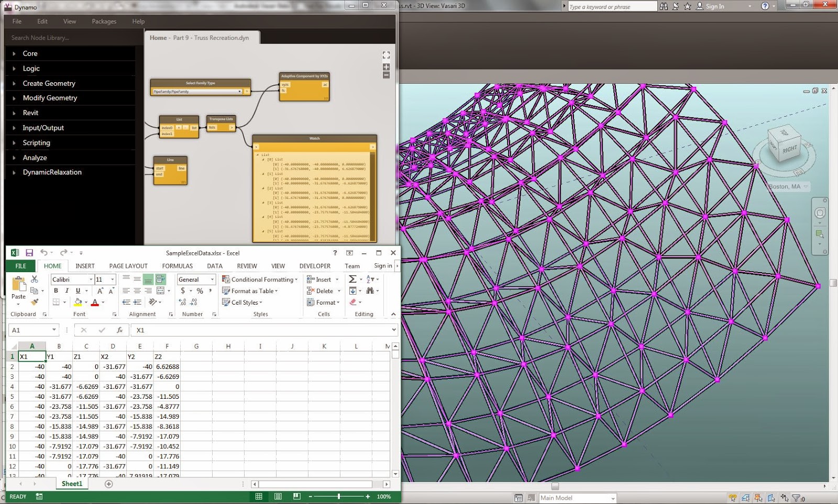Expand the Core library category in Dynamo
The height and width of the screenshot is (504, 838).
(14, 53)
